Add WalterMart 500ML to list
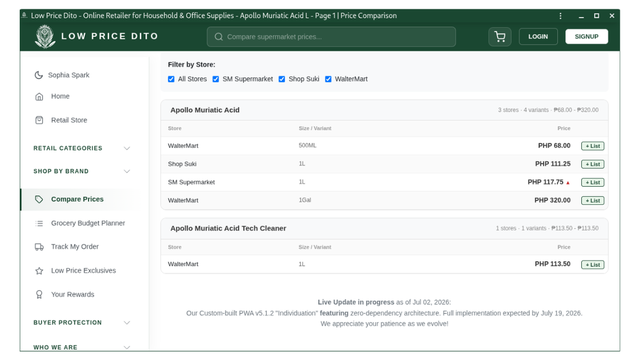Screen dimensions: 640x360 click(x=593, y=146)
